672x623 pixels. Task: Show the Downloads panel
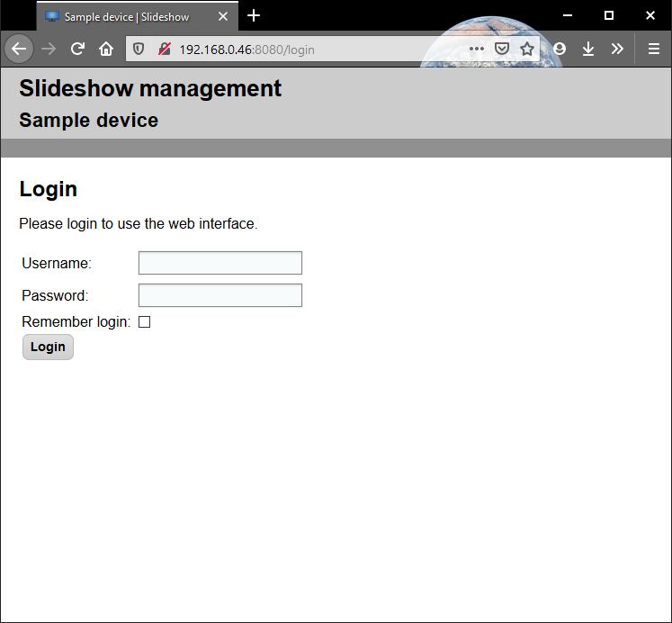click(588, 50)
